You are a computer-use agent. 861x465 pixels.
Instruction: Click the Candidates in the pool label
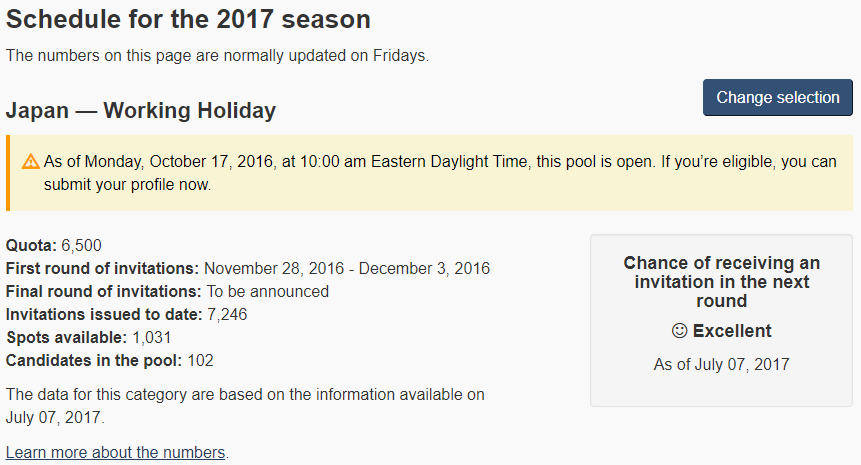point(93,360)
